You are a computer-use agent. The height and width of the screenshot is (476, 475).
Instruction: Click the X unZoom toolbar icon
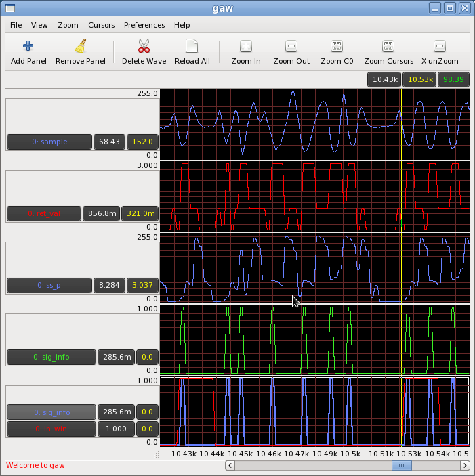[x=440, y=47]
